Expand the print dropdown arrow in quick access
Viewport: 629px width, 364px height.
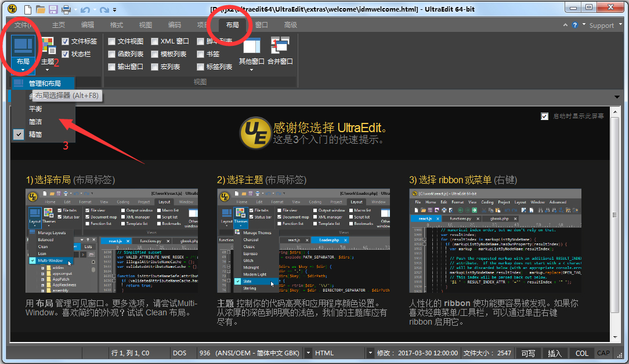(x=75, y=9)
